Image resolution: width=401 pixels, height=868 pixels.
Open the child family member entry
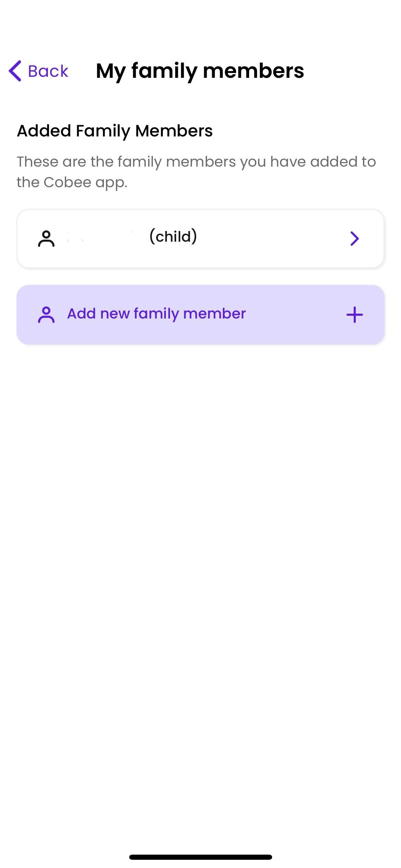[x=200, y=238]
